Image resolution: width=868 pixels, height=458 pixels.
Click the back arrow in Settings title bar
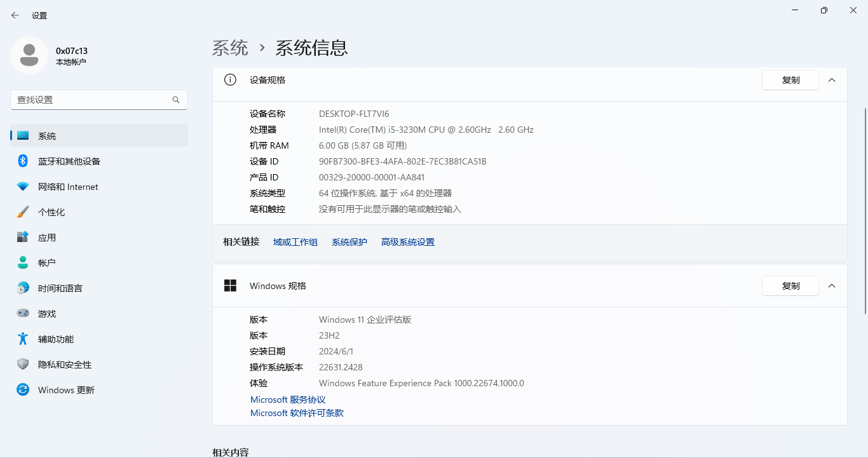pos(15,15)
